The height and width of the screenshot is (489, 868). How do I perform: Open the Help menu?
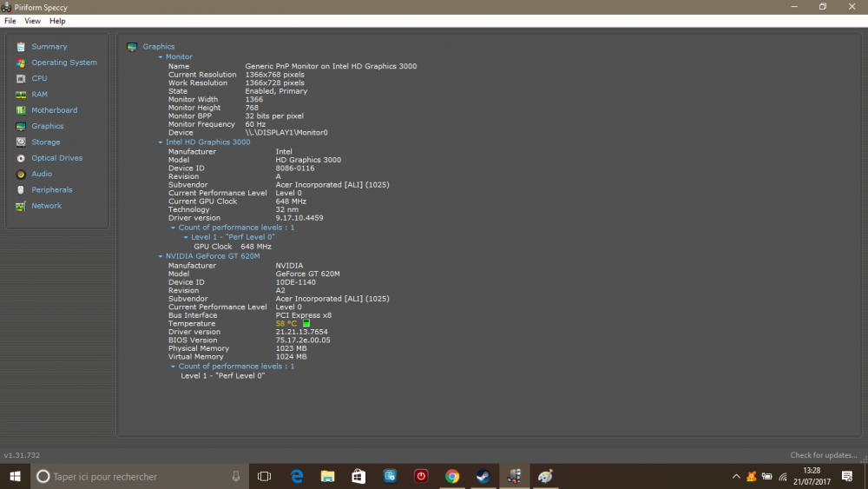point(57,21)
